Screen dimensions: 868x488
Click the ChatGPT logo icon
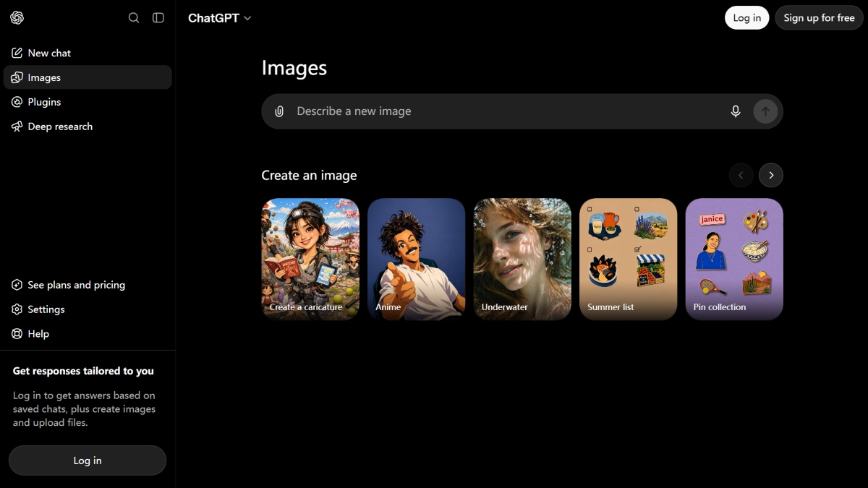(17, 18)
